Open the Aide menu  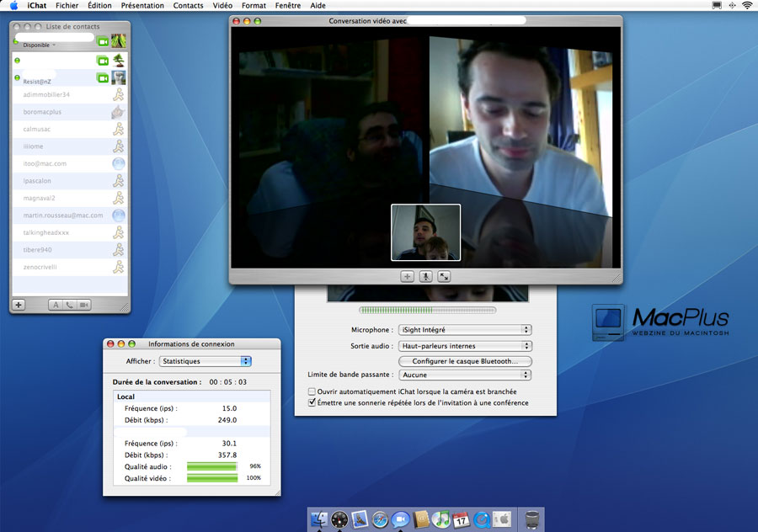click(318, 5)
